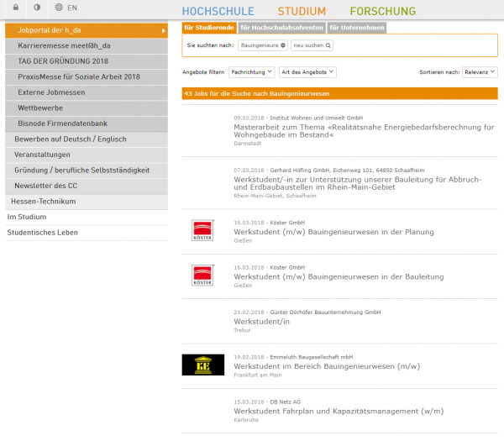Open Werkstudent Bauingenieurwesen in der Planung
The width and height of the screenshot is (504, 441).
333,232
